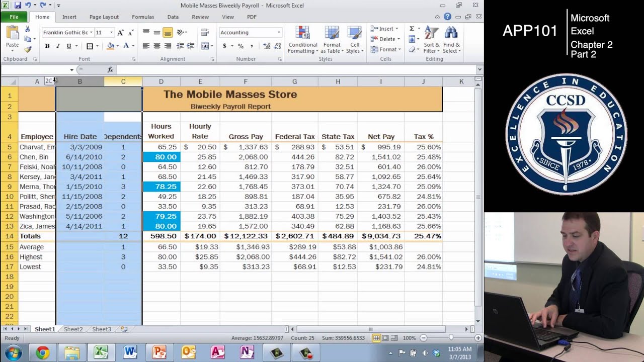
Task: Switch to the Page Layout tab
Action: [104, 17]
